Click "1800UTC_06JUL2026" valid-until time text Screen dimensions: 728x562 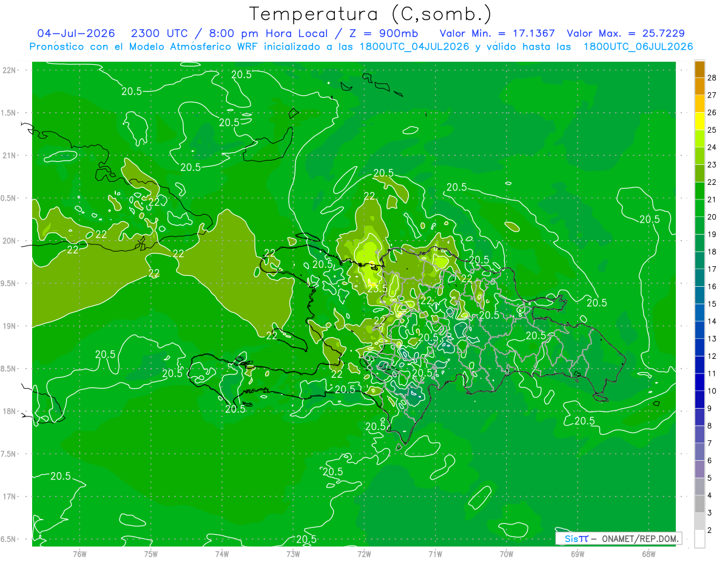click(638, 47)
